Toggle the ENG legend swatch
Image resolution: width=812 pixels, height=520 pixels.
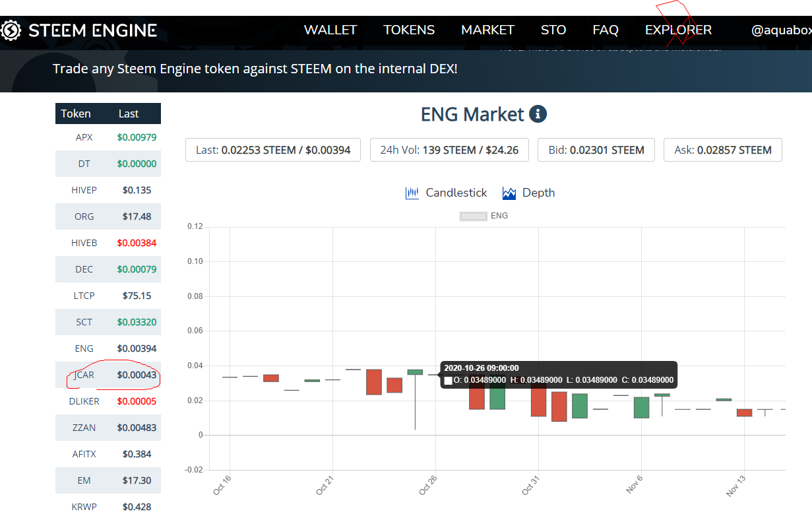[x=473, y=216]
